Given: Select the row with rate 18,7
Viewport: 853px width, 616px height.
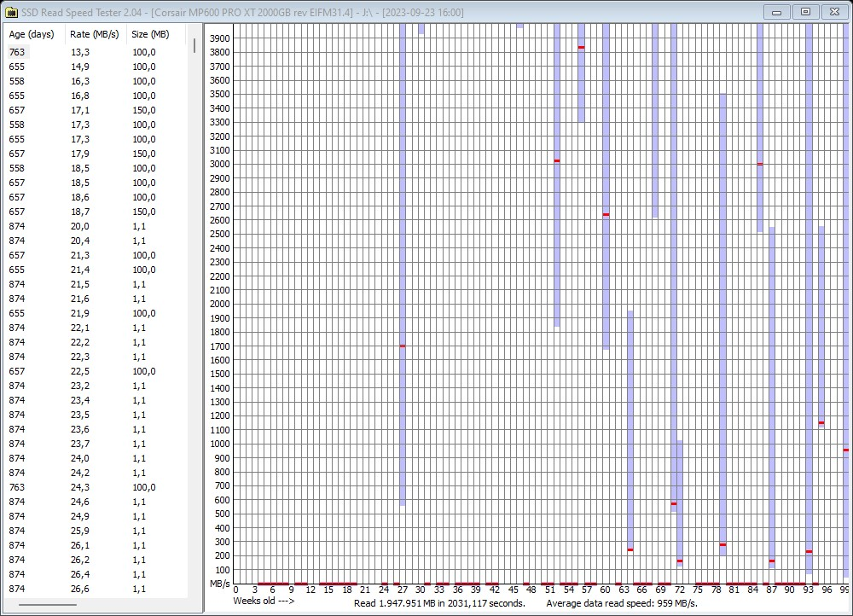Looking at the screenshot, I should [x=96, y=212].
